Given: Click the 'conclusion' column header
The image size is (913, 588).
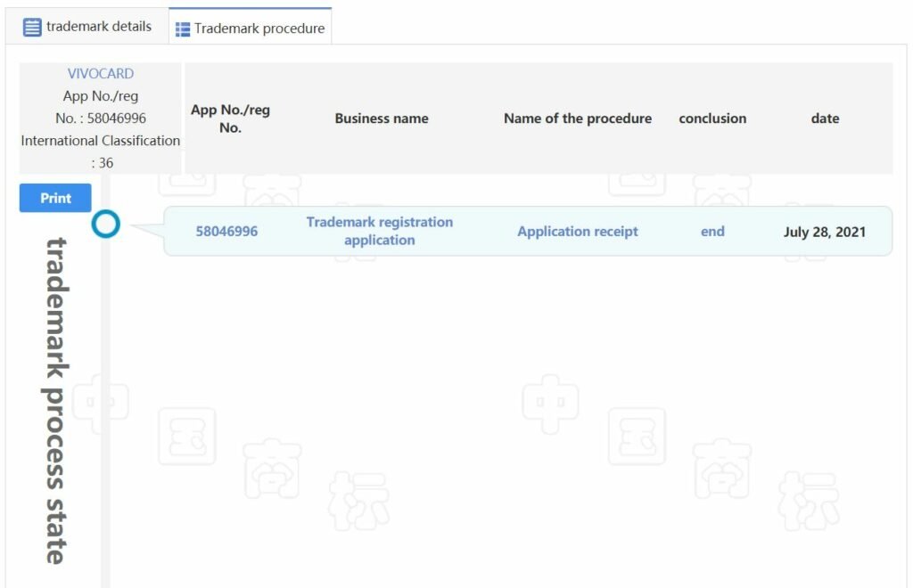Looking at the screenshot, I should [x=712, y=118].
